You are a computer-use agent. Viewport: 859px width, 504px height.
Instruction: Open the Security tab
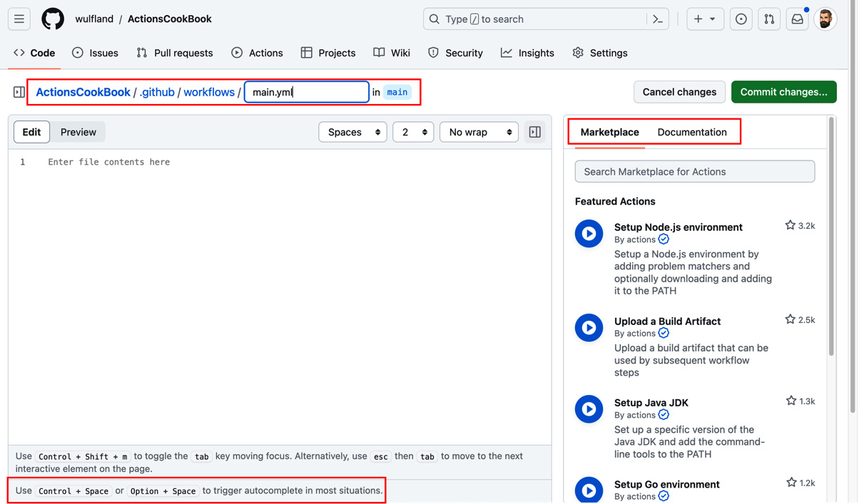(x=455, y=53)
